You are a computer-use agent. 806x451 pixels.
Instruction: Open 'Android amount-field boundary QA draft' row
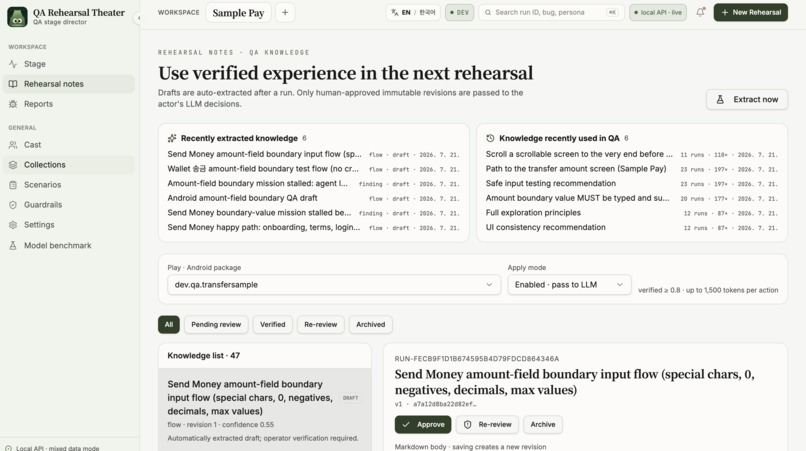(314, 198)
